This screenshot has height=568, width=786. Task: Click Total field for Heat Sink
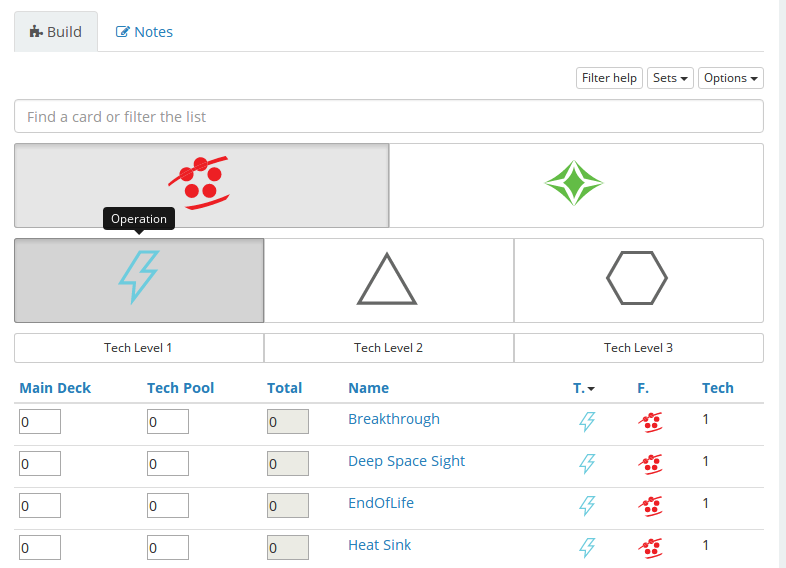coord(288,547)
